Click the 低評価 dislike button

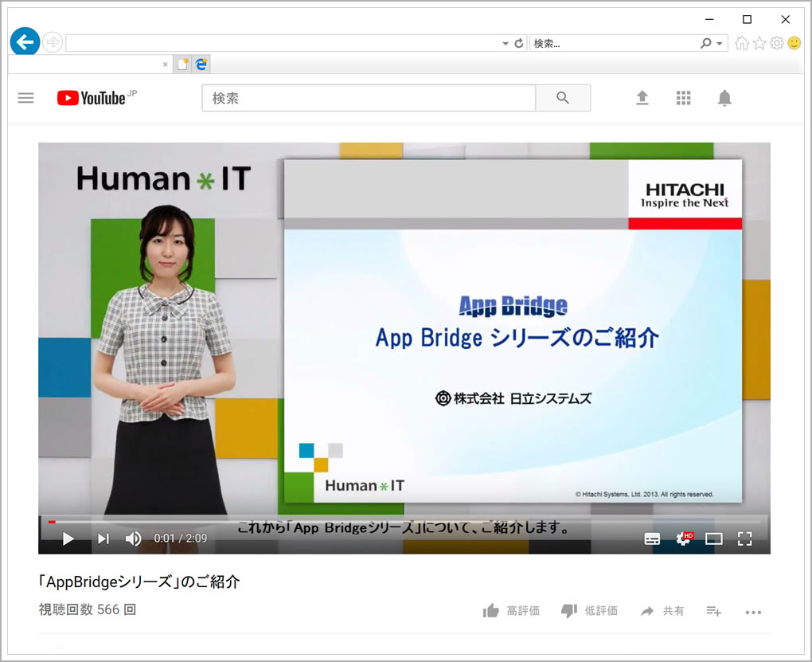pos(589,611)
